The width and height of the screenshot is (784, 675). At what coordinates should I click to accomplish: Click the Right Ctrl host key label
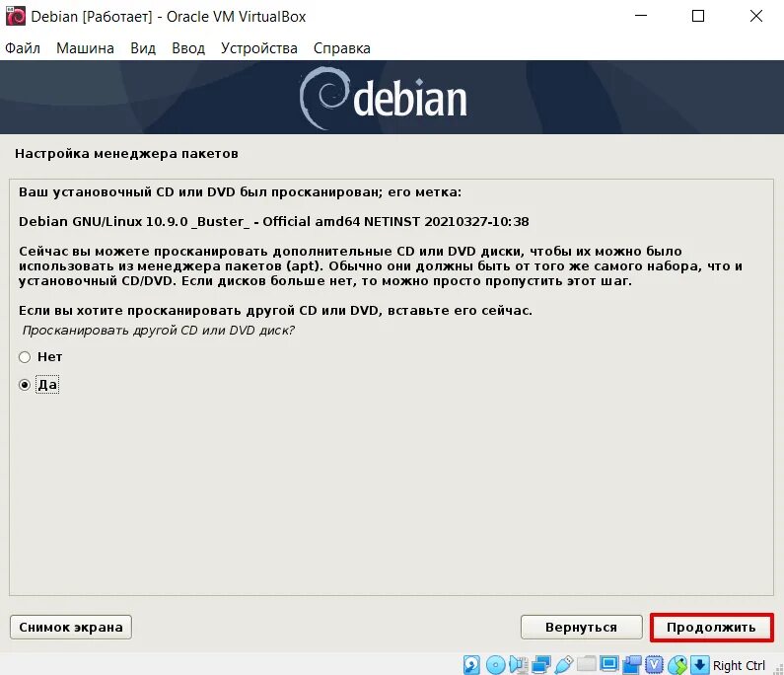click(739, 665)
